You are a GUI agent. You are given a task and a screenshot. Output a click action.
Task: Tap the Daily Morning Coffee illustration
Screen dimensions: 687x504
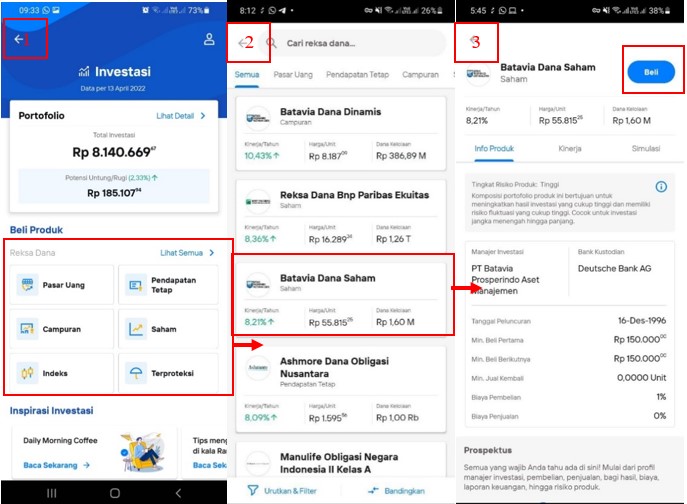142,451
